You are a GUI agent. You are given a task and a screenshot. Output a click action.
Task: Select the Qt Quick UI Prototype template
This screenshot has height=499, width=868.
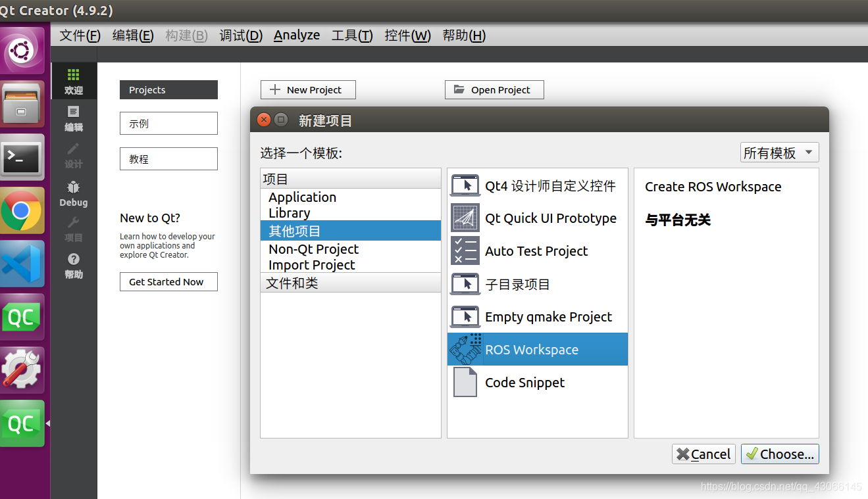(x=550, y=218)
